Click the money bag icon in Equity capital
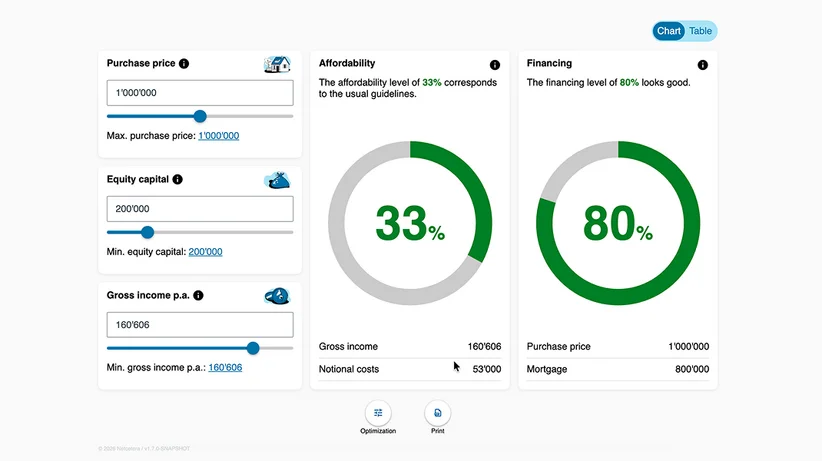The image size is (822, 461). click(x=277, y=180)
